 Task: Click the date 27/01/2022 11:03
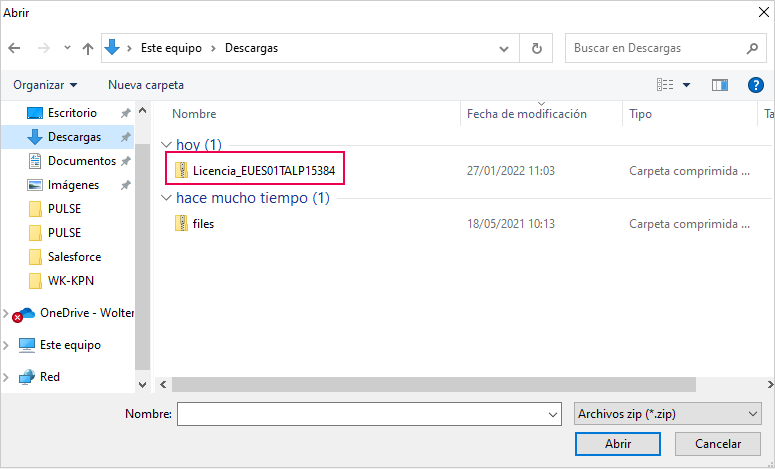coord(511,171)
